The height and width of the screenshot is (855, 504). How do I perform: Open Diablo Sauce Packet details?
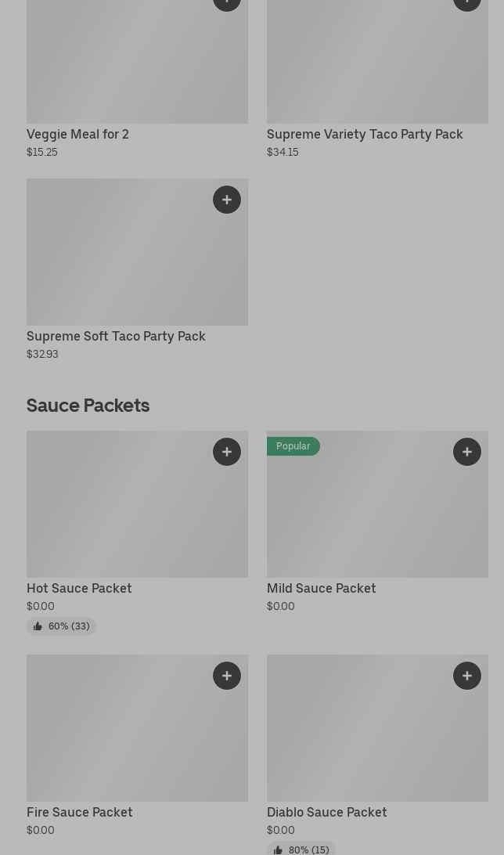point(326,812)
